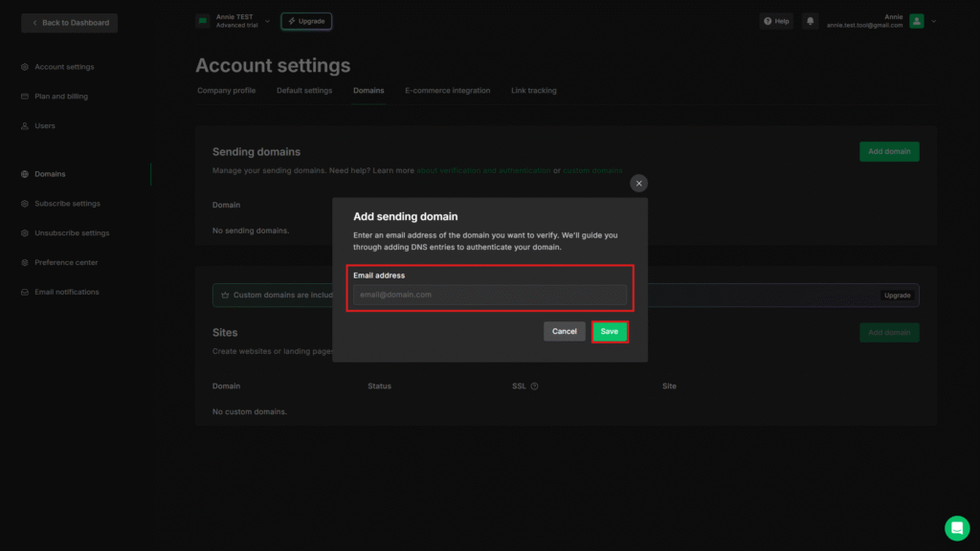Switch to the Link tracking tab
980x551 pixels.
(x=533, y=91)
